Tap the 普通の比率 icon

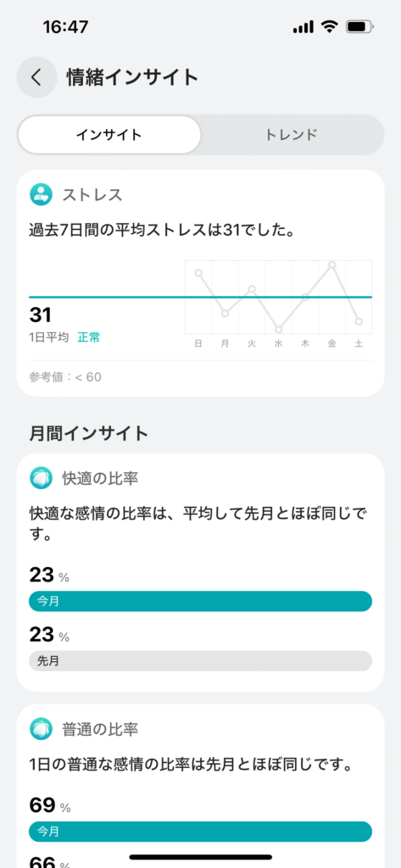pos(41,728)
